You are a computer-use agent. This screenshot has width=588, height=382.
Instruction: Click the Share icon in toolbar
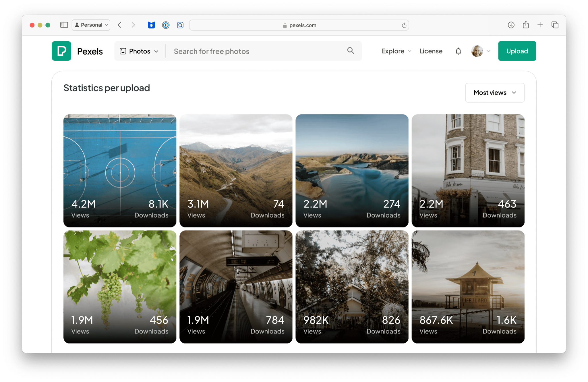pyautogui.click(x=526, y=25)
